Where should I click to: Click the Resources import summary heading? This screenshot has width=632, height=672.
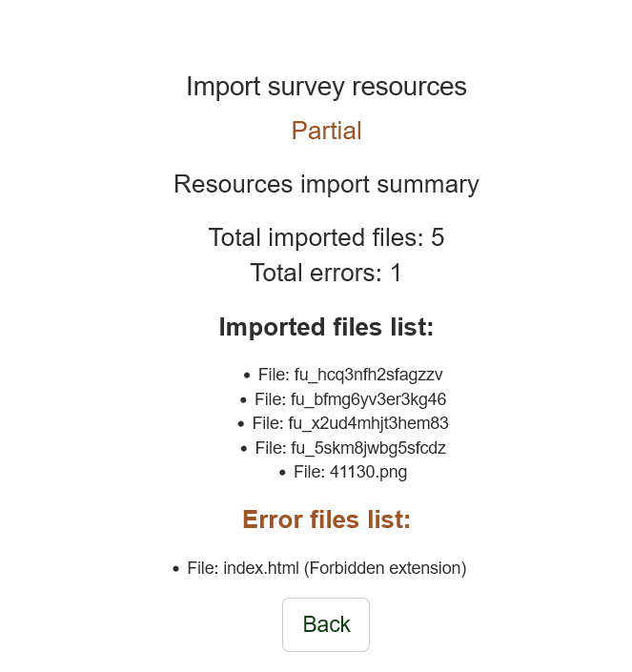326,184
